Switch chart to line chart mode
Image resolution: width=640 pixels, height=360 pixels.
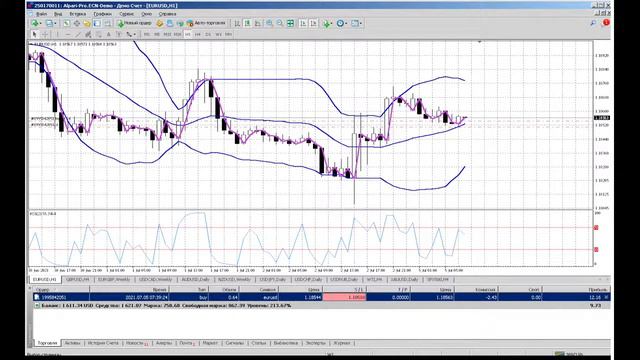[x=258, y=23]
